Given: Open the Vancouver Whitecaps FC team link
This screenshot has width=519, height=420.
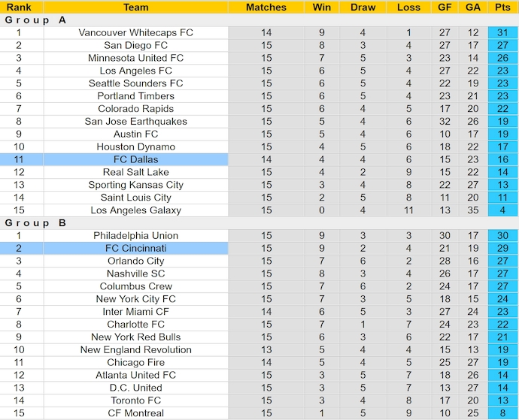Looking at the screenshot, I should (135, 33).
